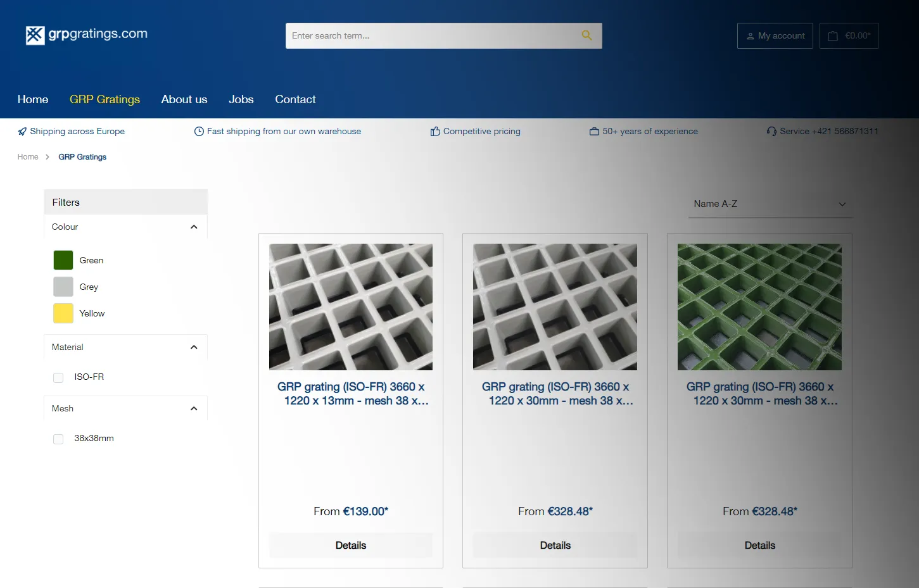Open My account via the person icon

pyautogui.click(x=750, y=35)
